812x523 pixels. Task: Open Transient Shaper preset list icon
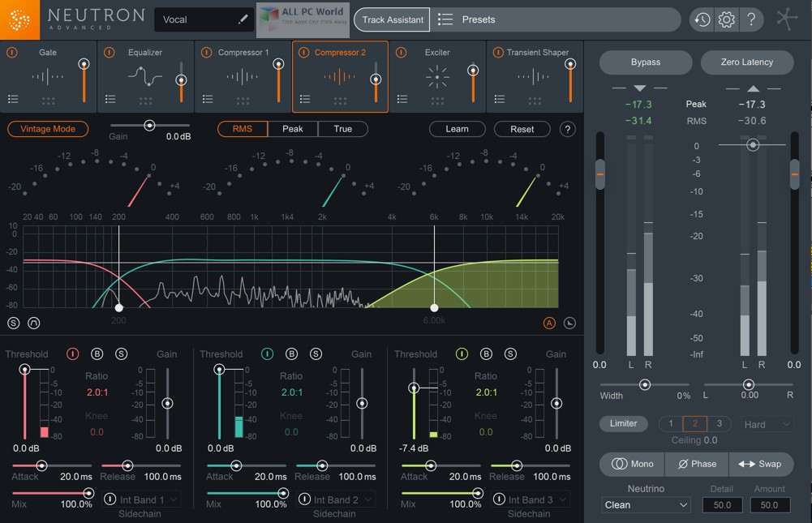(x=500, y=99)
